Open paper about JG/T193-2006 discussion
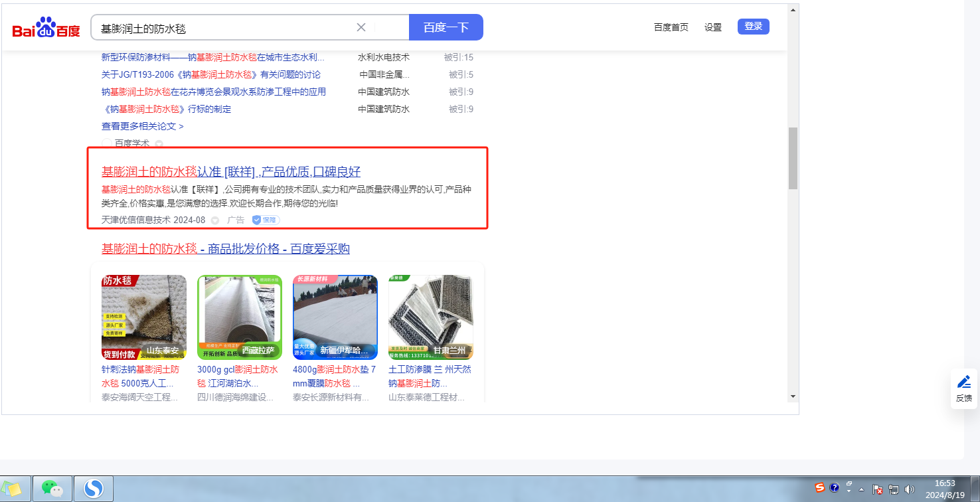This screenshot has width=980, height=502. tap(211, 74)
